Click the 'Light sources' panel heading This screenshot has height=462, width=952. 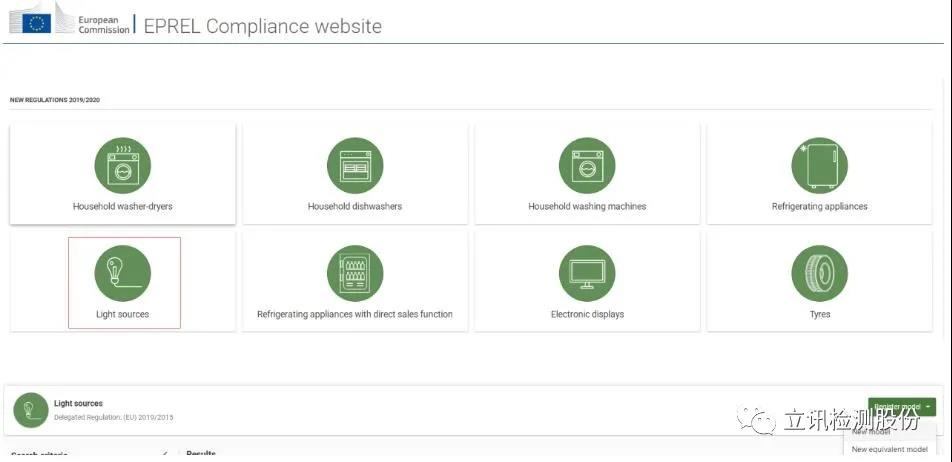[x=78, y=403]
